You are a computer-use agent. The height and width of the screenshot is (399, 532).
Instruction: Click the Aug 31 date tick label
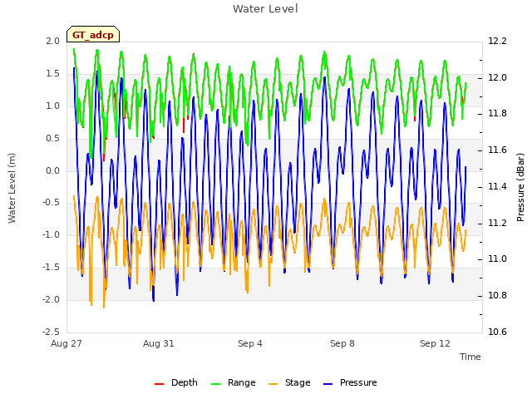pos(159,343)
